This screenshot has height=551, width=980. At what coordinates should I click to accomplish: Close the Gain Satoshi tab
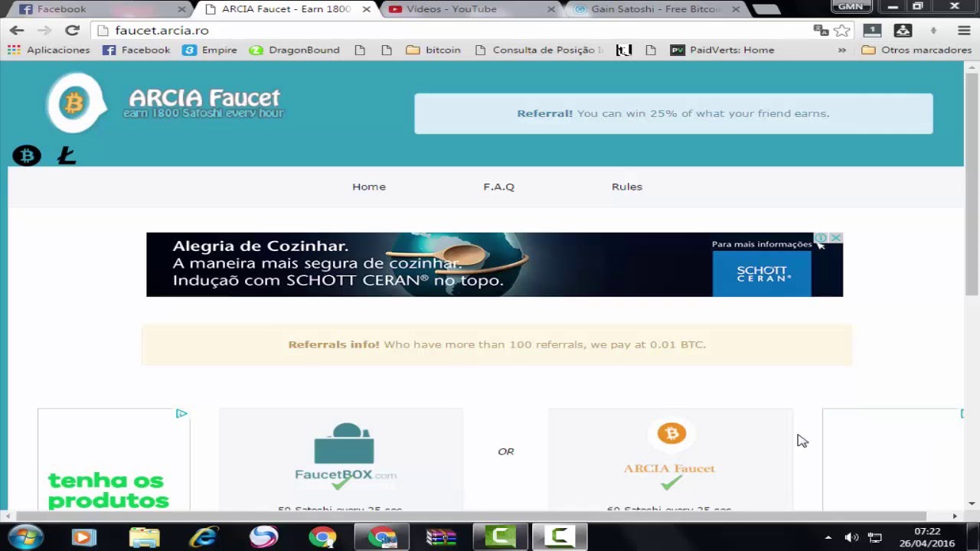(736, 9)
